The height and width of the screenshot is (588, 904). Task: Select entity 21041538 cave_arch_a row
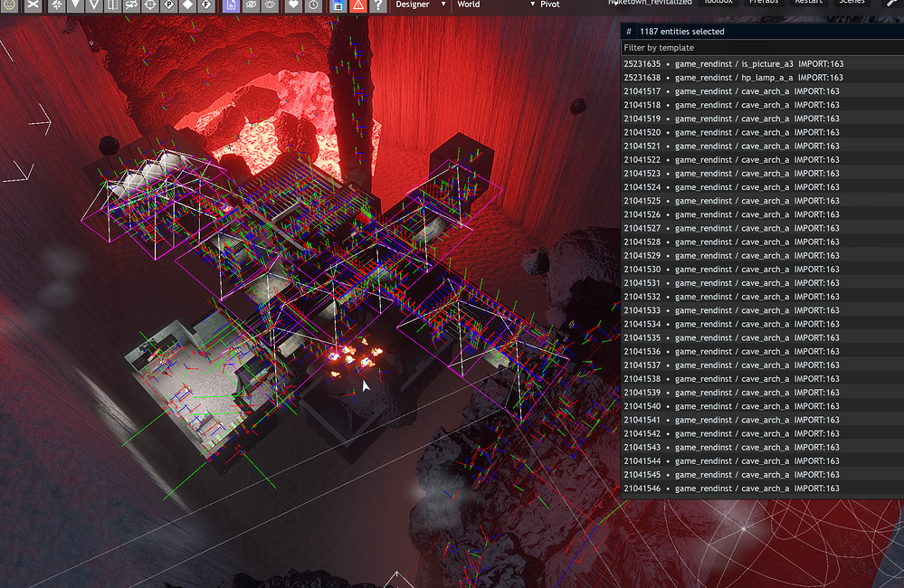[x=762, y=379]
